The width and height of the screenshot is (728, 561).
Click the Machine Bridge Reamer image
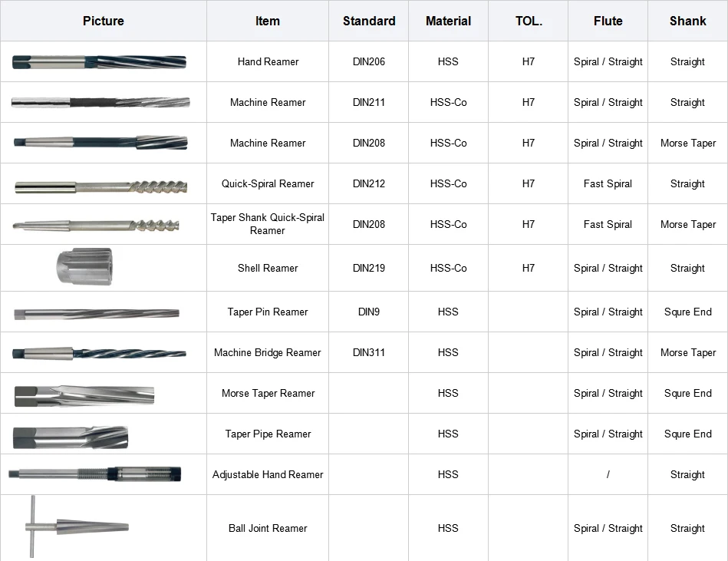point(100,354)
